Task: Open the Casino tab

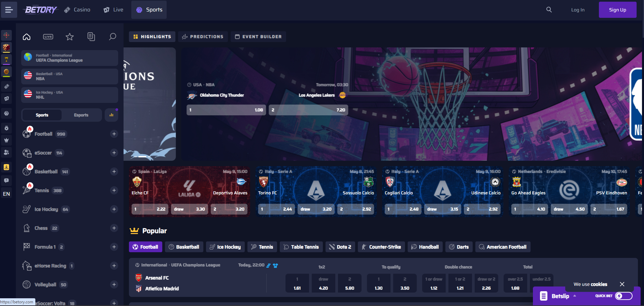Action: point(77,10)
